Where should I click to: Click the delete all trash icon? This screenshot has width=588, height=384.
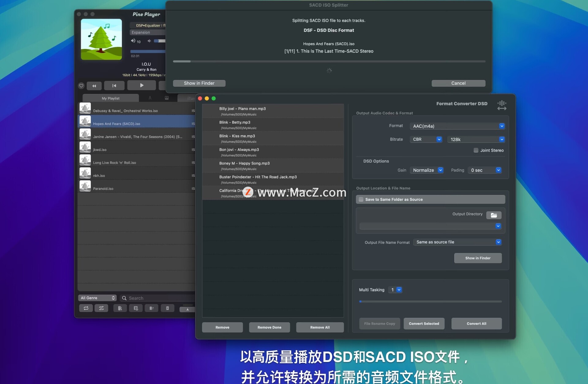click(168, 308)
